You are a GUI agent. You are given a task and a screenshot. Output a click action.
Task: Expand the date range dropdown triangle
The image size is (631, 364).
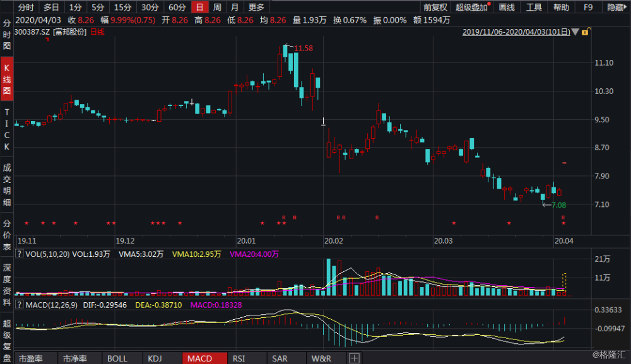pos(575,32)
